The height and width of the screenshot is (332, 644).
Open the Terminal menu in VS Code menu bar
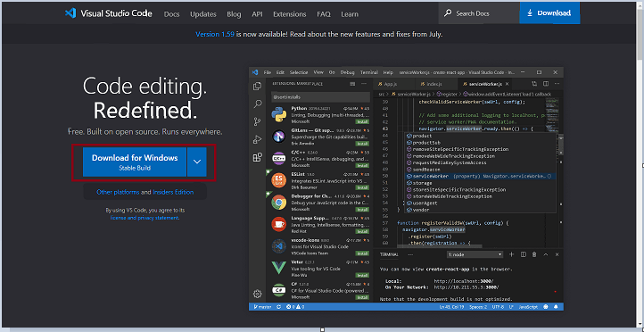[369, 72]
